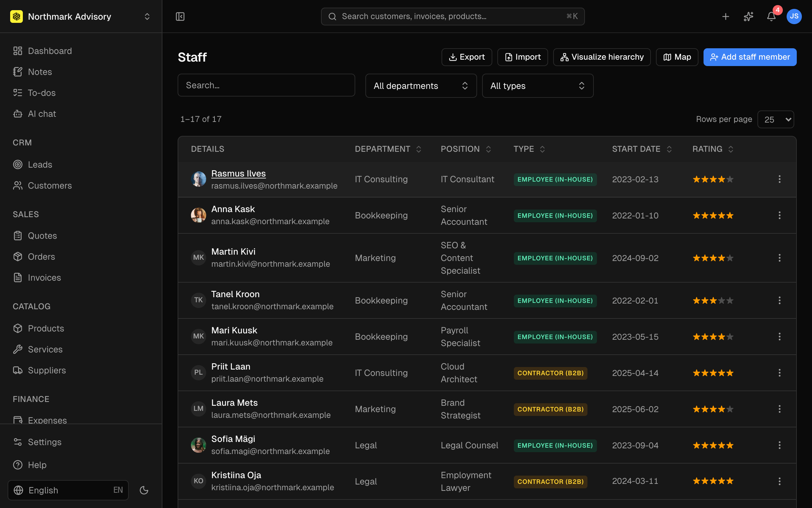Image resolution: width=812 pixels, height=508 pixels.
Task: Click the KO avatar for Kristiina Oja
Action: pyautogui.click(x=198, y=481)
